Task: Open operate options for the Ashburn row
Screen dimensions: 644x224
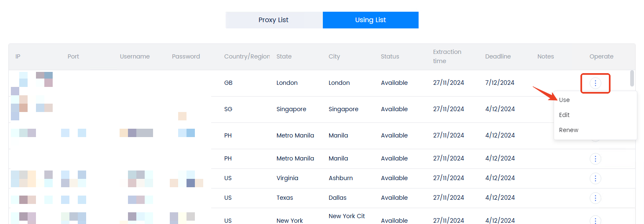Action: 595,178
